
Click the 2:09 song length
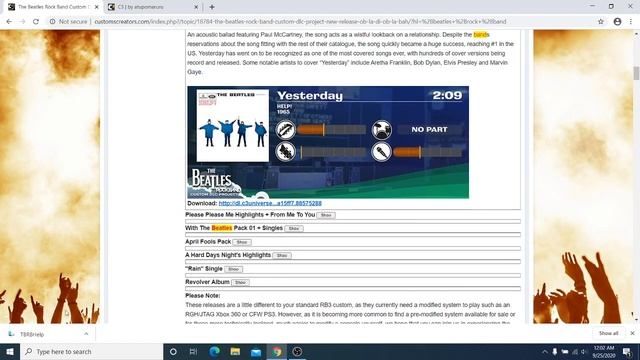click(x=447, y=95)
